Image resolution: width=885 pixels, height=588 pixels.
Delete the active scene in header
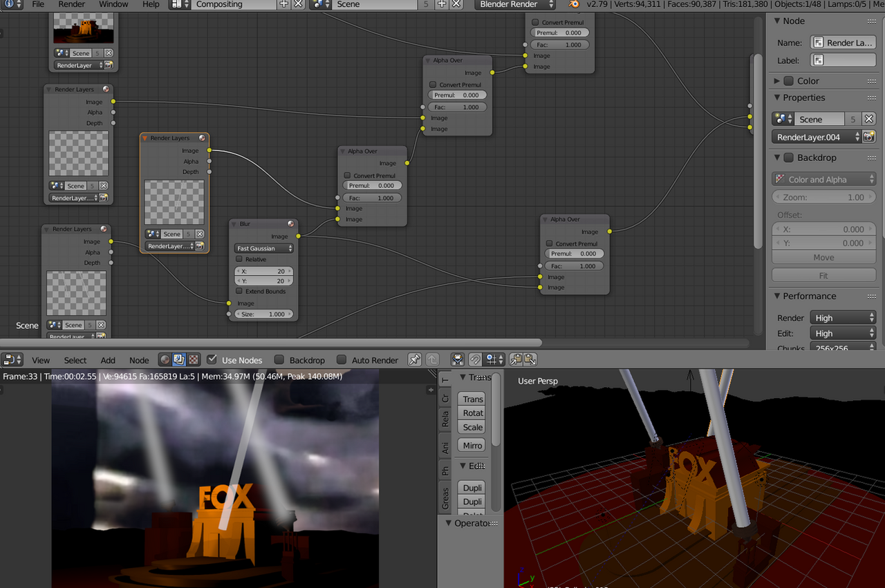tap(456, 4)
